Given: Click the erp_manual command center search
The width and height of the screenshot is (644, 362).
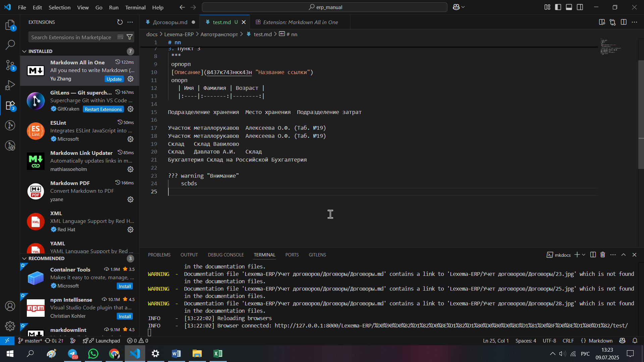Looking at the screenshot, I should [325, 7].
